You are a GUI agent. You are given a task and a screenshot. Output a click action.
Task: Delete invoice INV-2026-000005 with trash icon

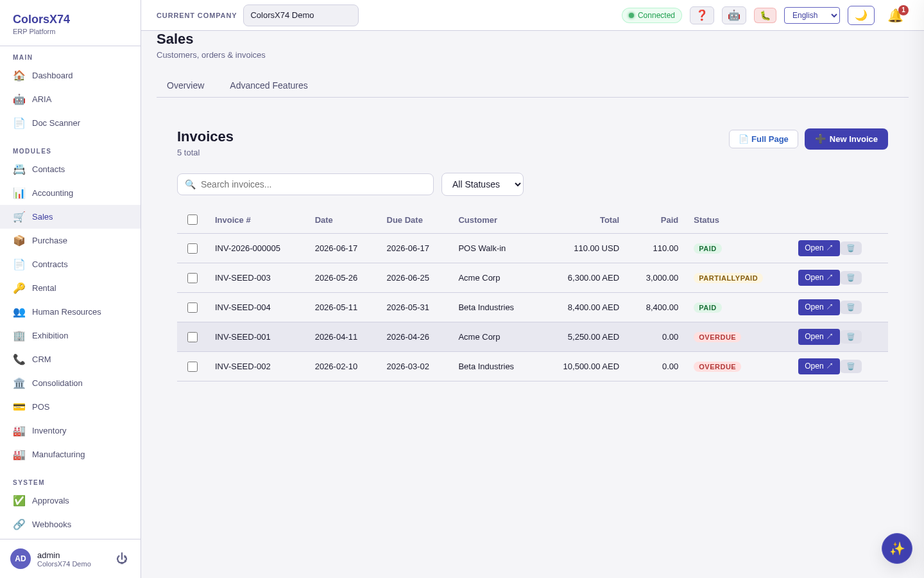pos(851,248)
